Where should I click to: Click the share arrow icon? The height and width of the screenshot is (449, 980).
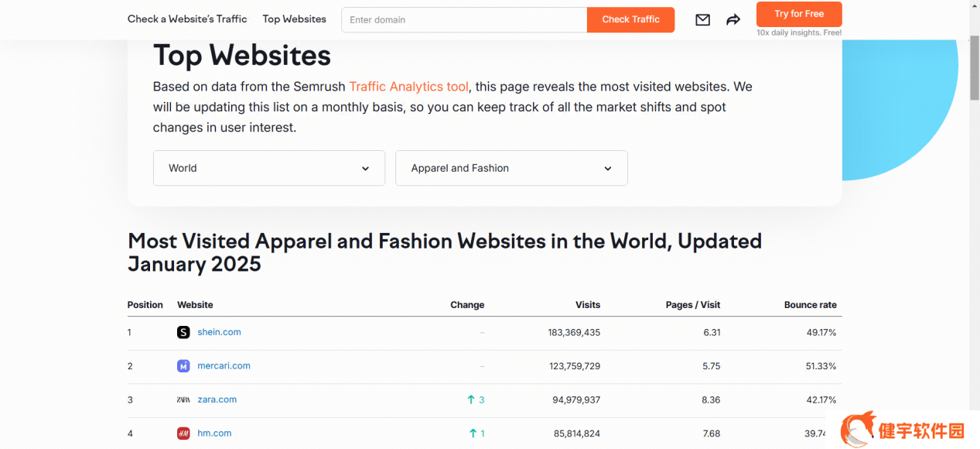click(733, 20)
